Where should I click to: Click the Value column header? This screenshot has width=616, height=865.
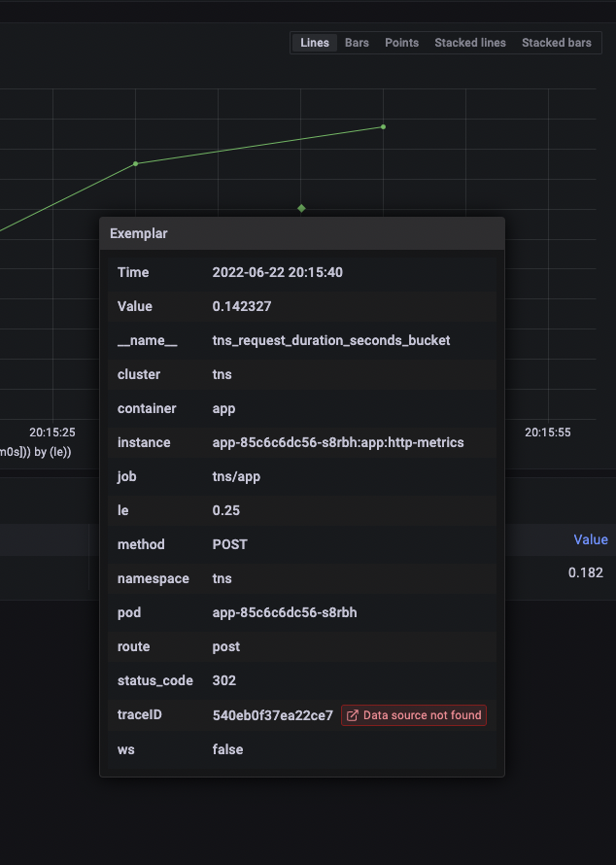click(590, 539)
